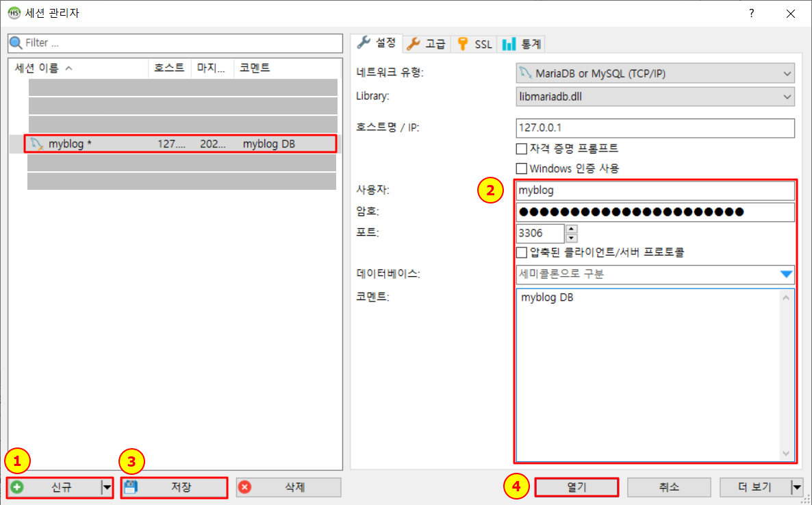Click the 열기 button

tap(576, 487)
